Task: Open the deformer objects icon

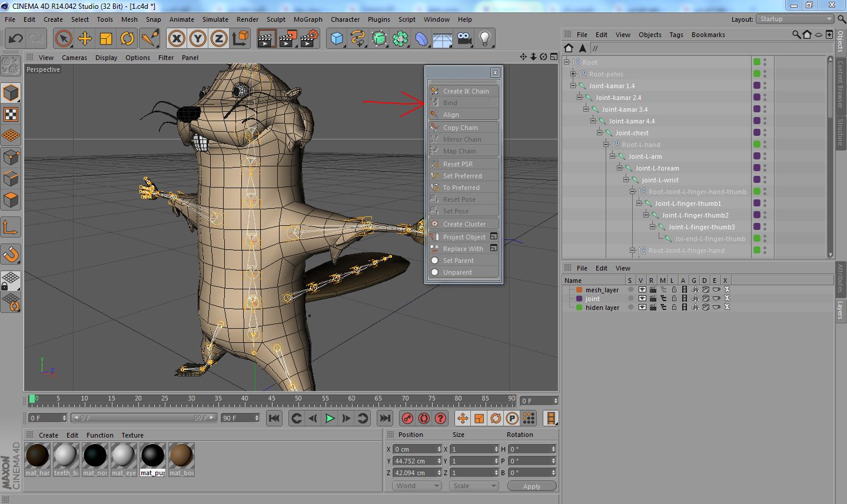Action: (x=421, y=39)
